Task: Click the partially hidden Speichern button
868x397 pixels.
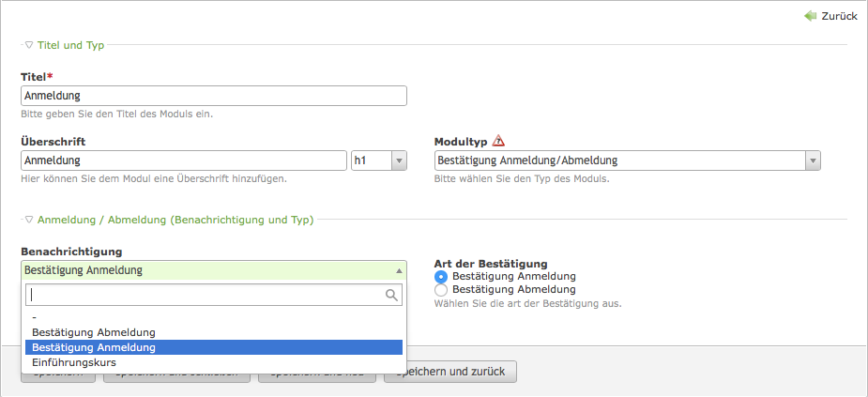Action: pos(57,373)
